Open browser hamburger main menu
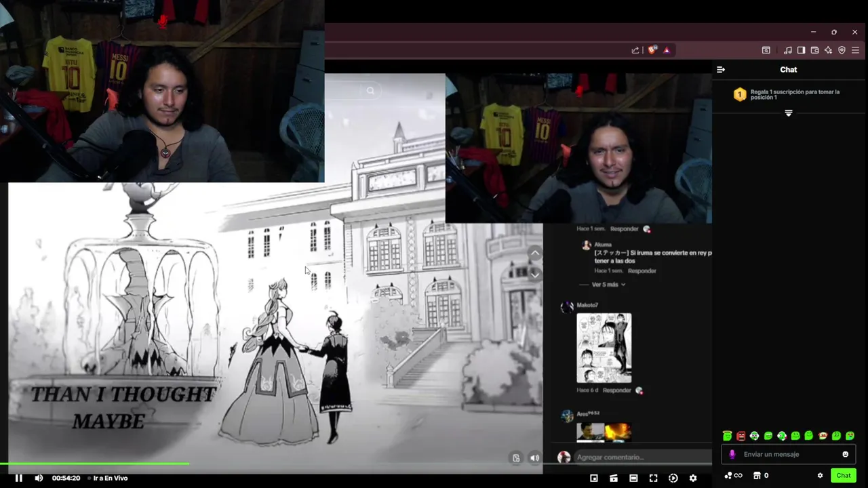Image resolution: width=868 pixels, height=488 pixels. tap(855, 50)
